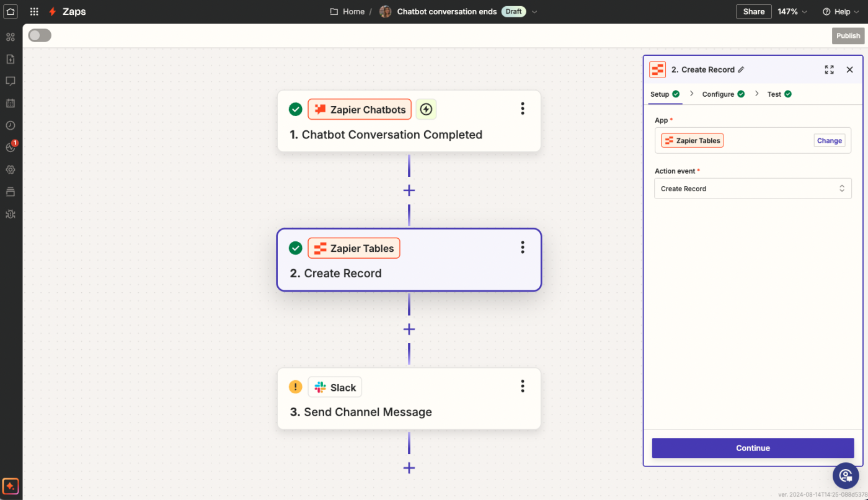Switch to the Setup tab

click(665, 94)
